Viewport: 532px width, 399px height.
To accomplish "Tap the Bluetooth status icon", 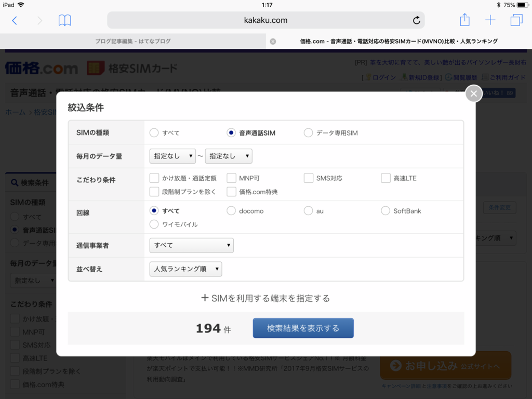I will coord(498,5).
